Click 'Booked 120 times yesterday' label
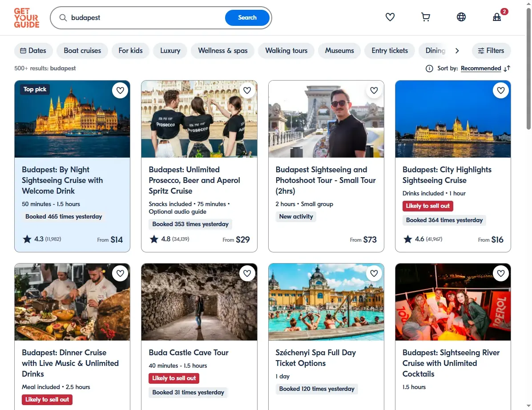The height and width of the screenshot is (410, 532). pos(317,389)
